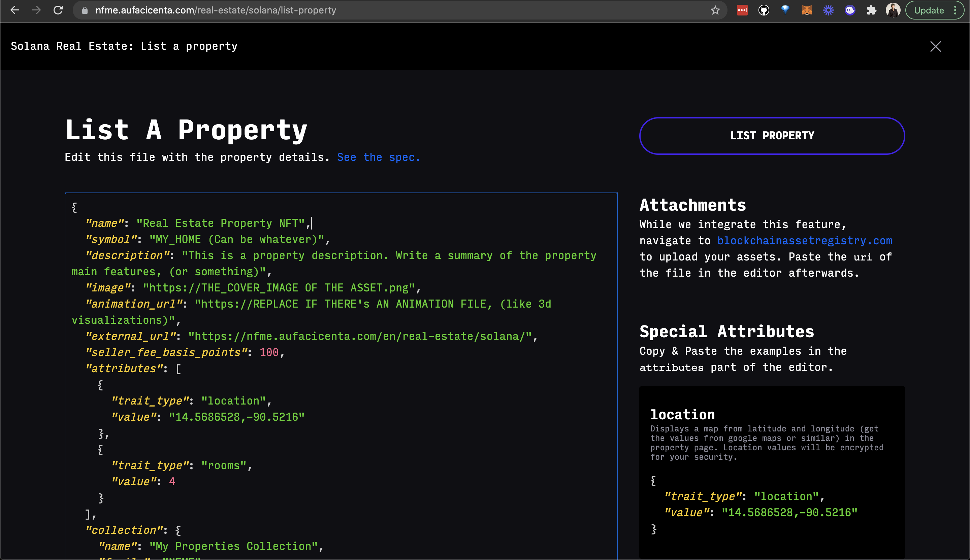Open the Chrome profile avatar

pyautogui.click(x=893, y=10)
